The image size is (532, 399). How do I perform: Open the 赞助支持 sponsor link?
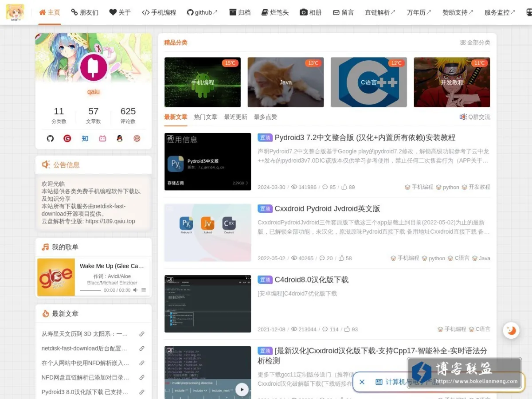pyautogui.click(x=458, y=12)
